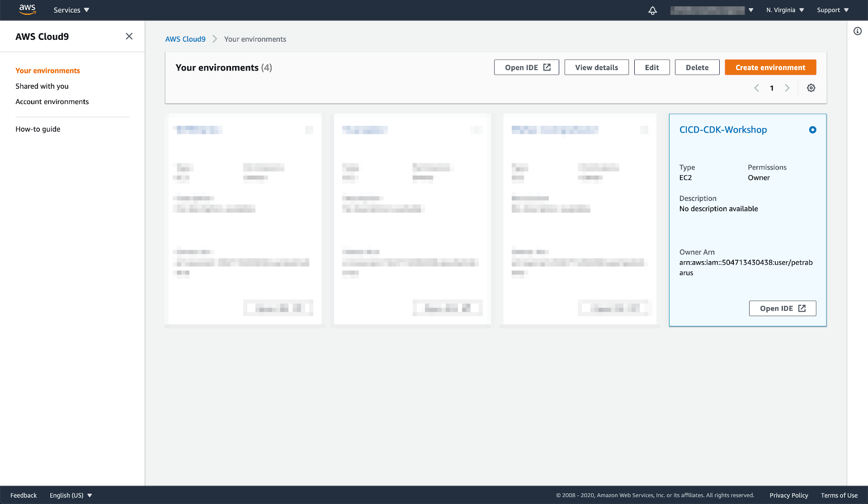
Task: Click Open IDE on first blurred card
Action: pyautogui.click(x=278, y=308)
